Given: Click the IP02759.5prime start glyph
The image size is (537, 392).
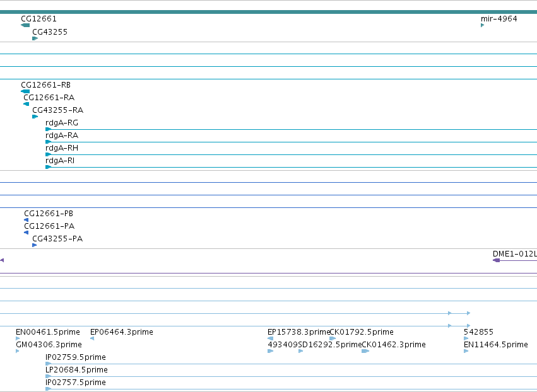Looking at the screenshot, I should (49, 364).
